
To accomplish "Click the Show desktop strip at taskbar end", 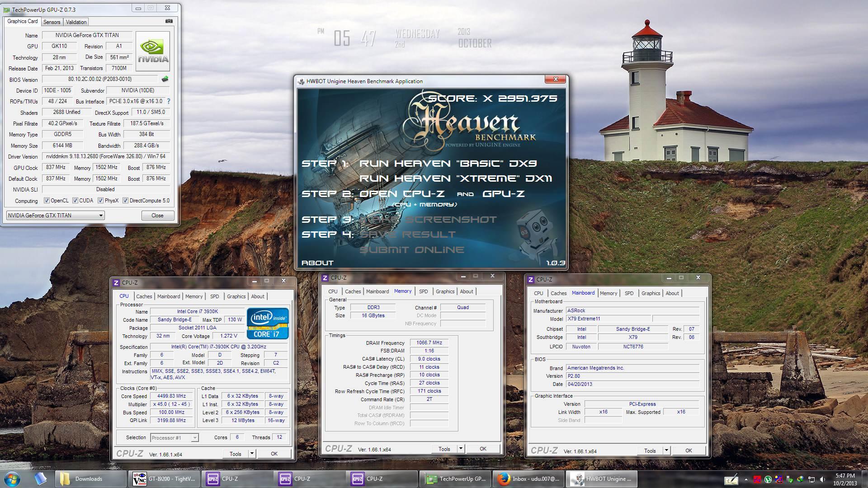I will 865,479.
